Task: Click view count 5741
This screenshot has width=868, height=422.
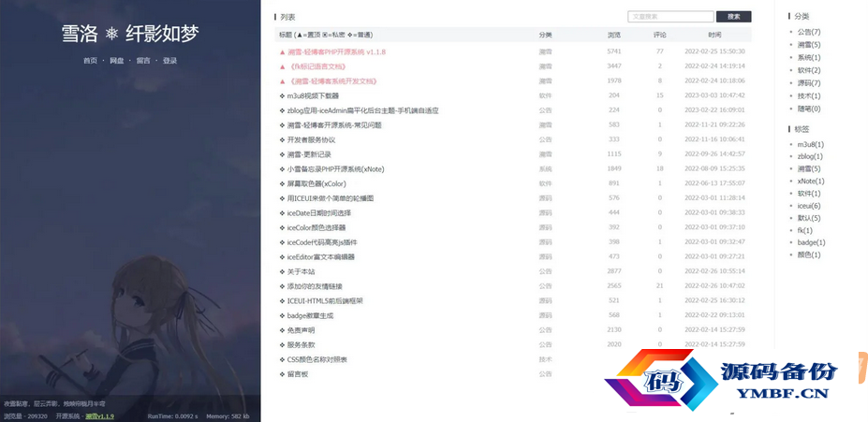Action: pyautogui.click(x=614, y=51)
